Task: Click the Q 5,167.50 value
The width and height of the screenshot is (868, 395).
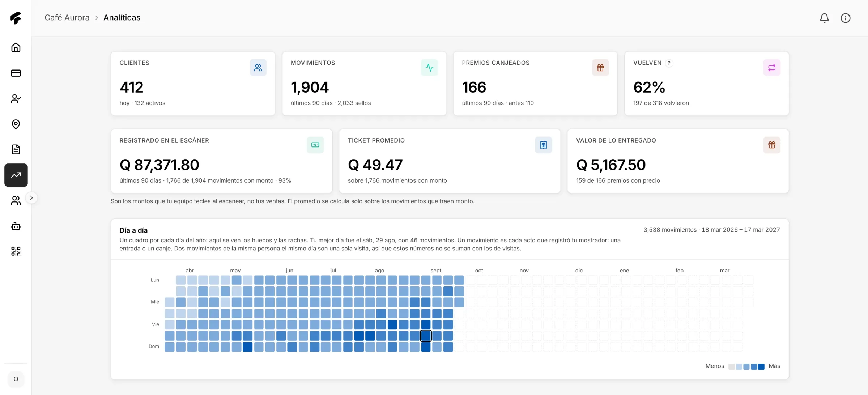Action: point(611,165)
